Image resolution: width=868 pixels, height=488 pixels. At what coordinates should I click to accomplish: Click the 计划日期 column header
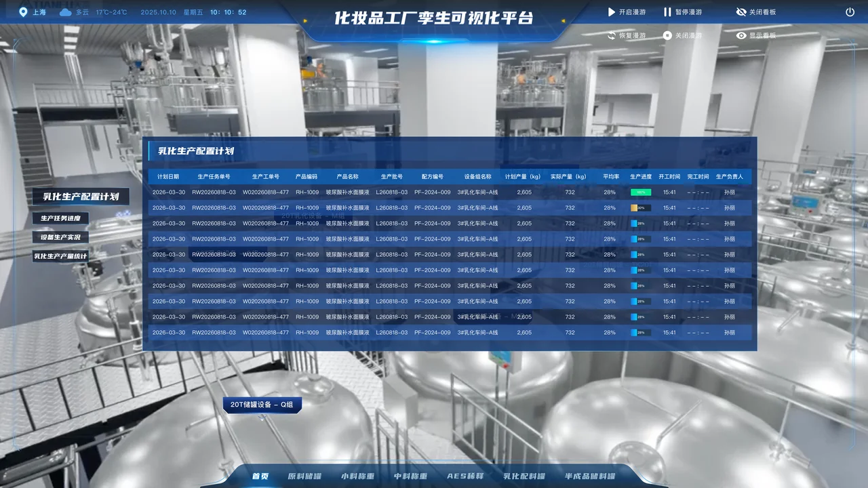coord(168,177)
